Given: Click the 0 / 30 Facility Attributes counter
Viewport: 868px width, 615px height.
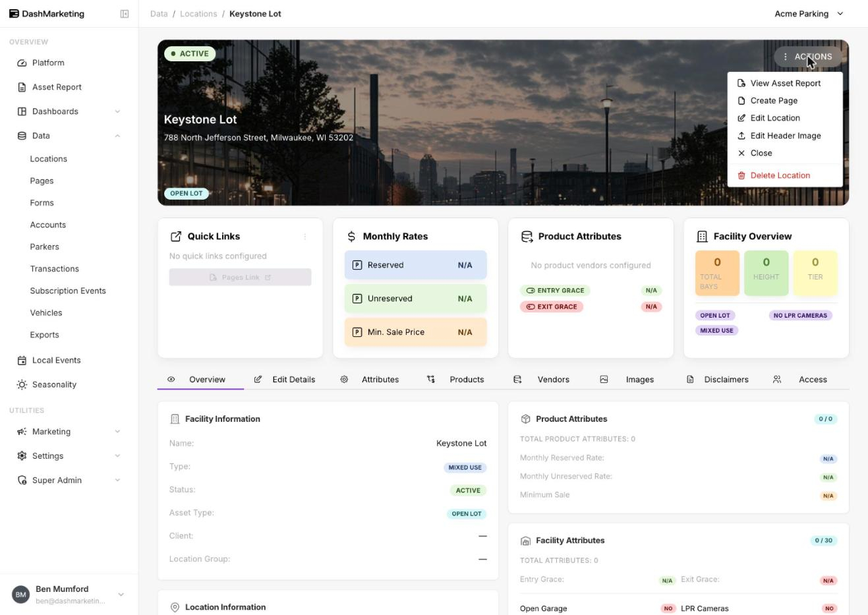Looking at the screenshot, I should point(823,541).
